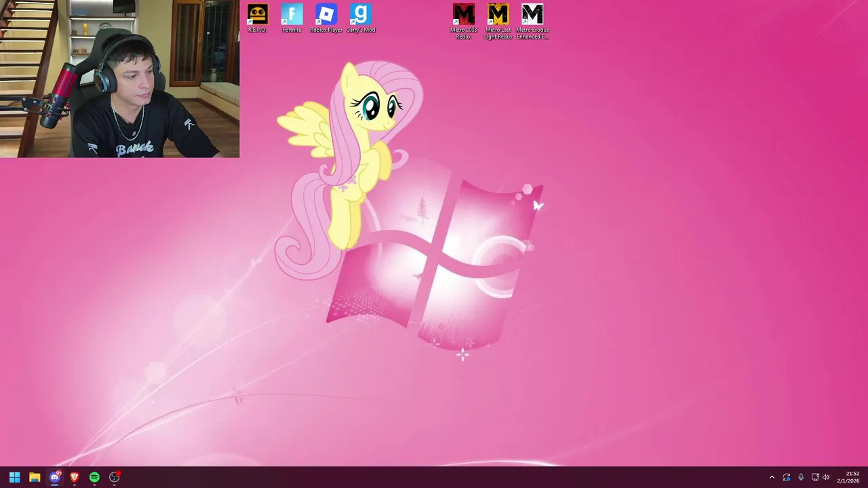
Task: Select the Roblox Player desktop icon
Action: 326,18
